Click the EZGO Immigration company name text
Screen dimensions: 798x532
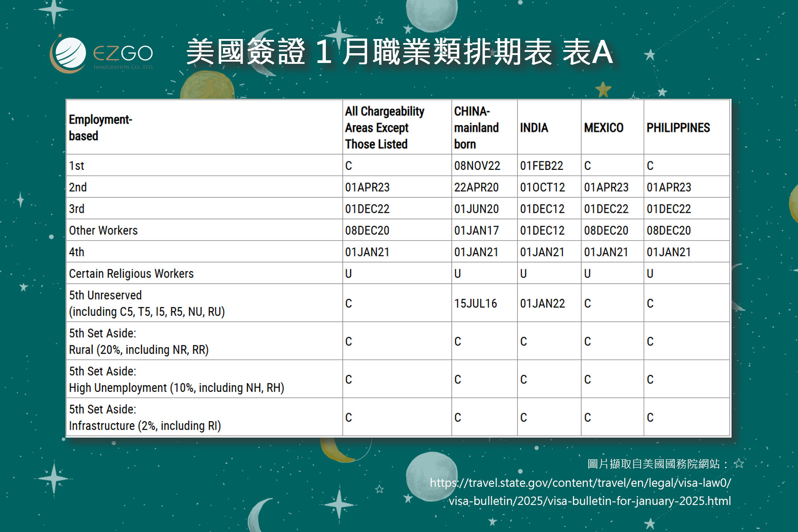[123, 55]
